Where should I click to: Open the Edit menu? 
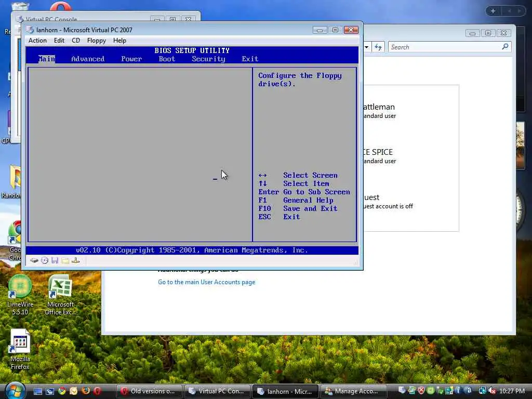59,41
